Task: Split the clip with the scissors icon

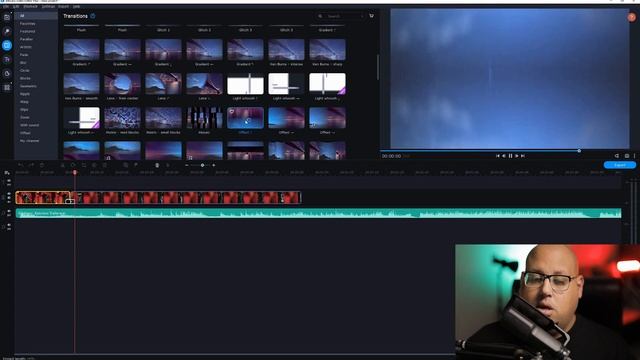Action: (x=62, y=165)
